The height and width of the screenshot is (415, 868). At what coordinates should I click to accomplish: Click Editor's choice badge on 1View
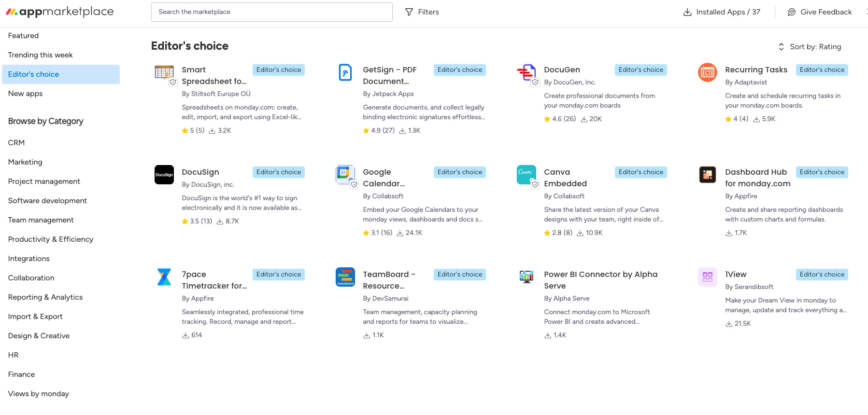coord(822,275)
